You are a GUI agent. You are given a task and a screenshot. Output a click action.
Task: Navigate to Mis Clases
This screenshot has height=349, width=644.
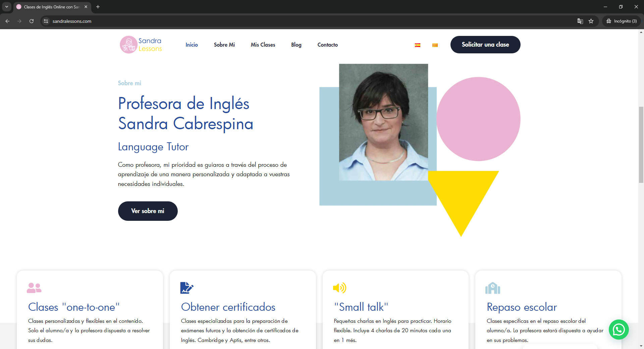point(263,45)
